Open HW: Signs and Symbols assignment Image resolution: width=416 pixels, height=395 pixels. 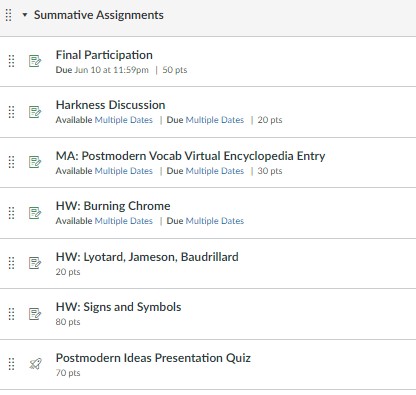118,307
